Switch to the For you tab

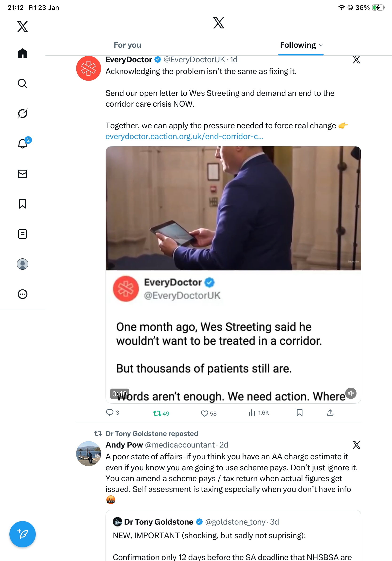[x=127, y=45]
